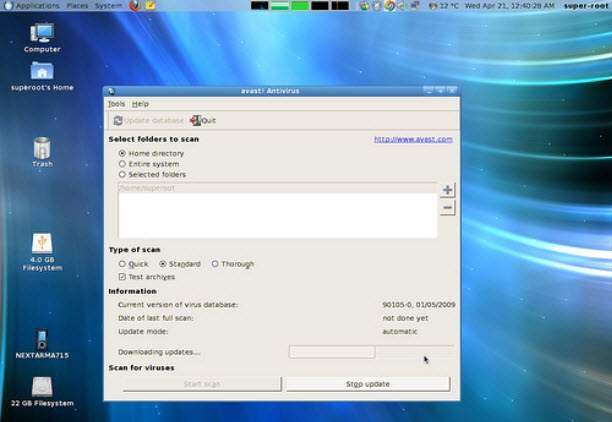
Task: Click the 'automatic' update mode value
Action: click(400, 331)
